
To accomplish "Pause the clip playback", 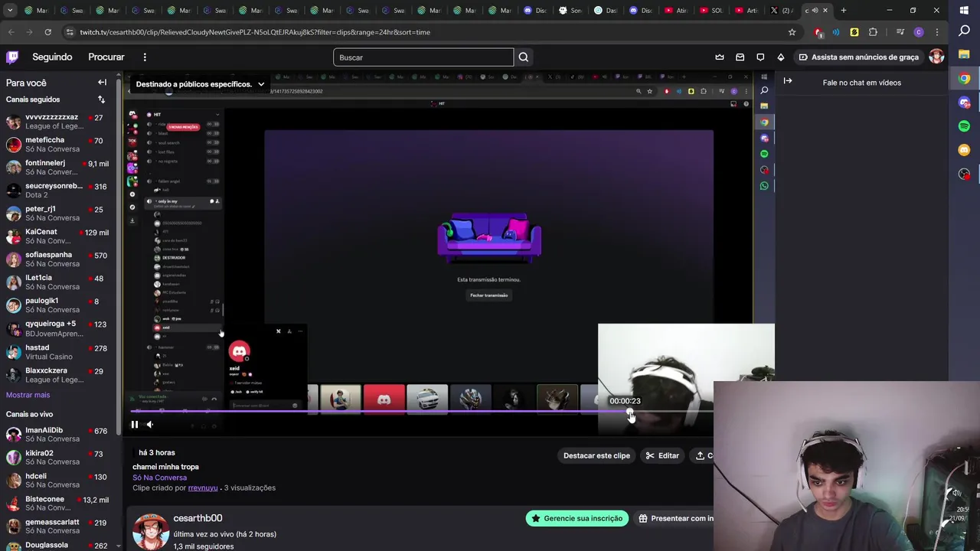I will 134,425.
